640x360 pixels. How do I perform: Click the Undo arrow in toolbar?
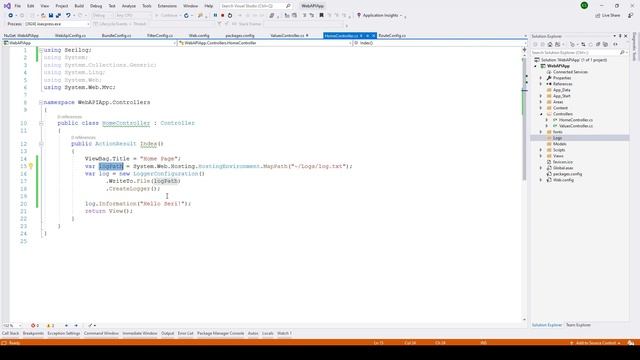tap(68, 16)
